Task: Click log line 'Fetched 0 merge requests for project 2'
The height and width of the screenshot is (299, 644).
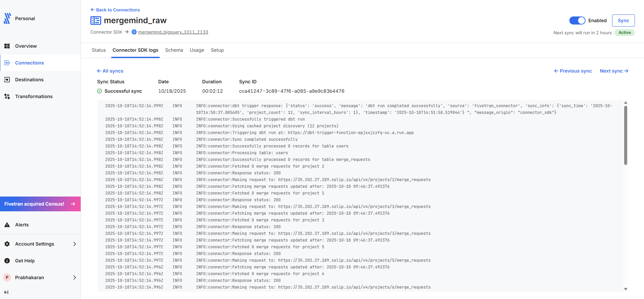Action: coord(260,166)
